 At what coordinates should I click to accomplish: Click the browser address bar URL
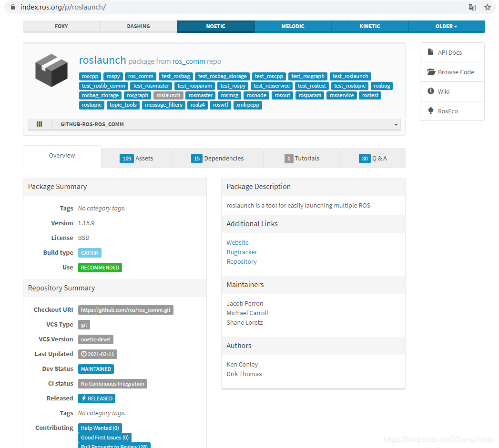pos(63,7)
